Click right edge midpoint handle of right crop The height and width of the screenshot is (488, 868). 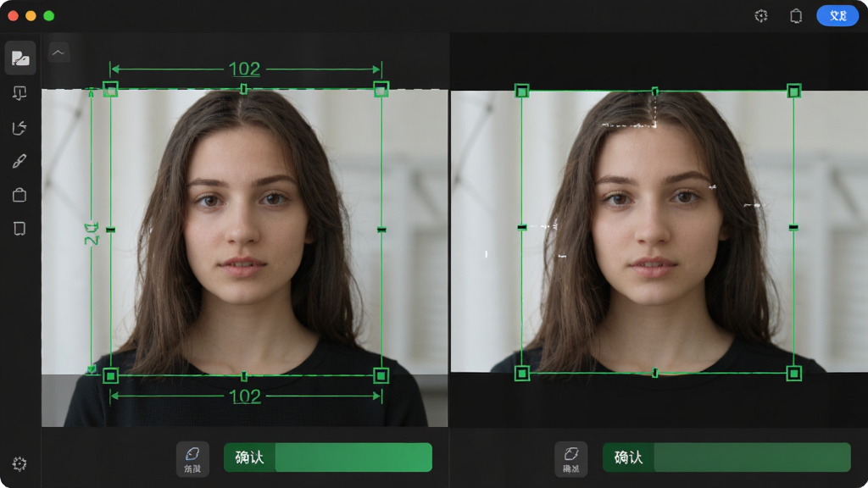pyautogui.click(x=793, y=227)
